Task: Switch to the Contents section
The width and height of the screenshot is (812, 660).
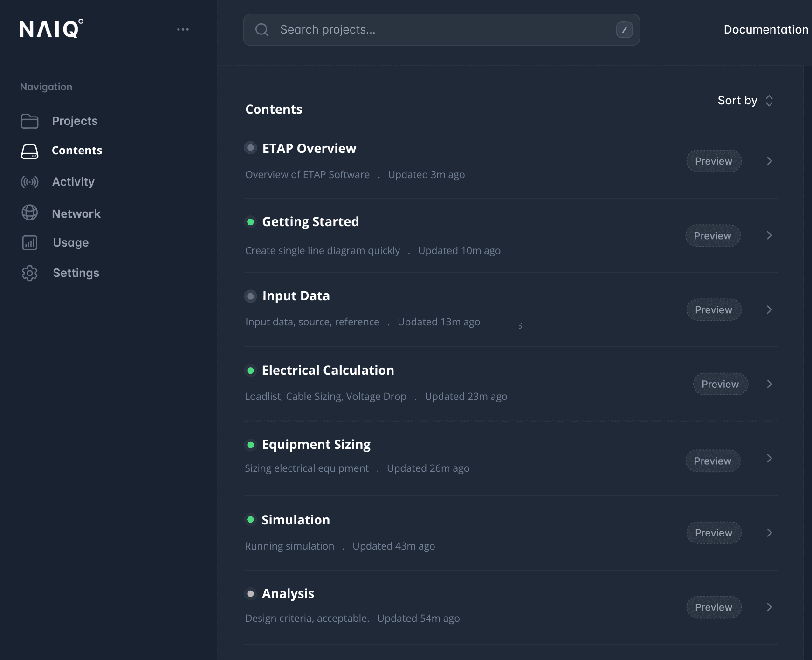Action: pos(76,151)
